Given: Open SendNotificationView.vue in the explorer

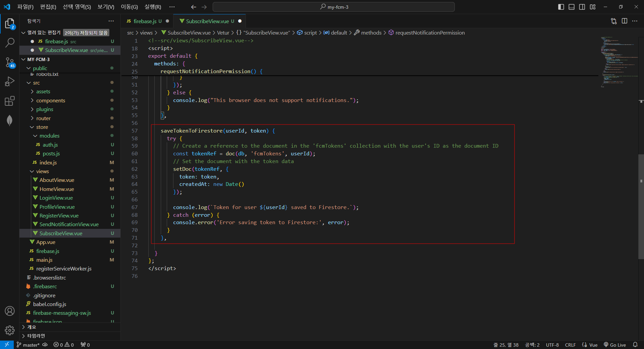Looking at the screenshot, I should coord(69,224).
